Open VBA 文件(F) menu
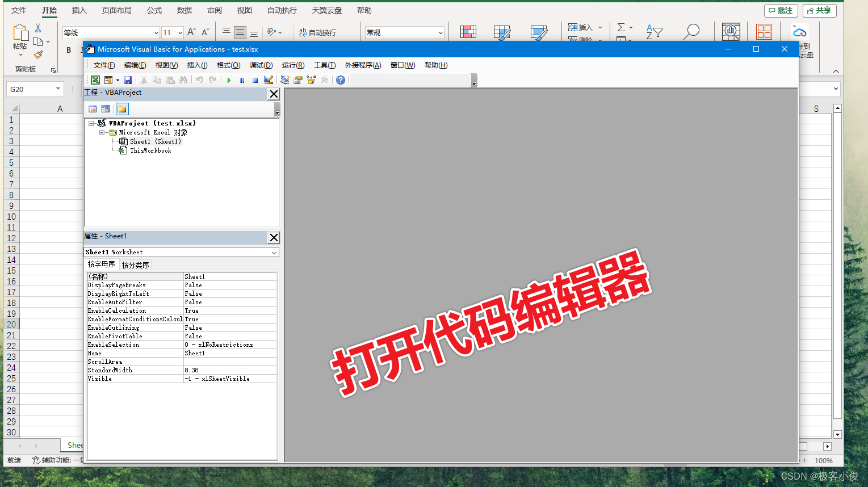 coord(104,65)
